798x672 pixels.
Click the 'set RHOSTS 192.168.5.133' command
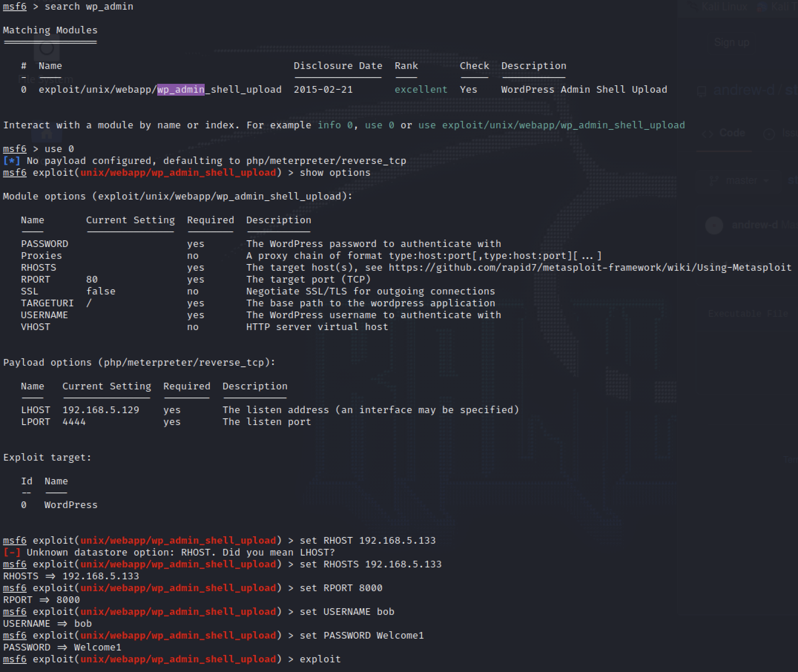(370, 564)
